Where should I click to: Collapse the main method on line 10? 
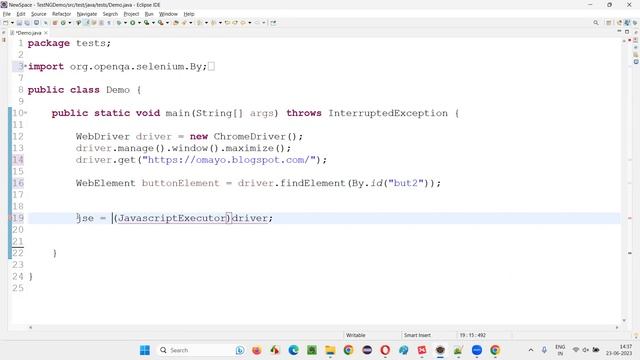coord(25,113)
